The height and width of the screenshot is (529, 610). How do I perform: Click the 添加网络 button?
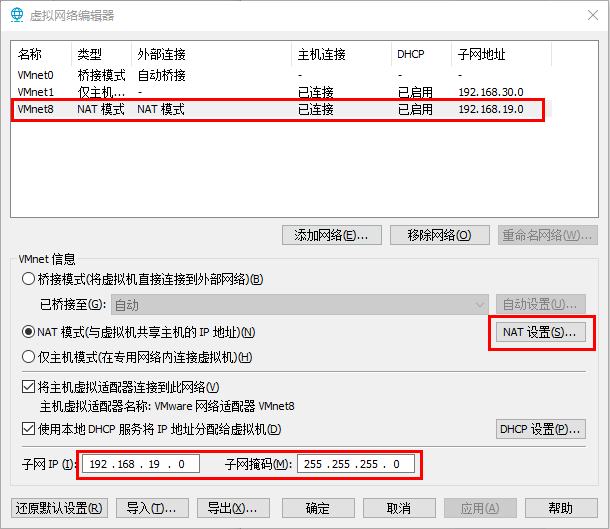point(331,235)
